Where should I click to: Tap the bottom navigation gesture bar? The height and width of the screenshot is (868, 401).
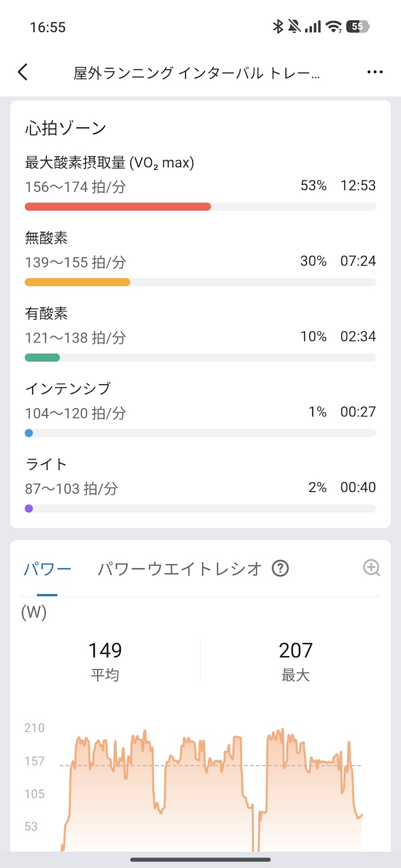point(200,859)
